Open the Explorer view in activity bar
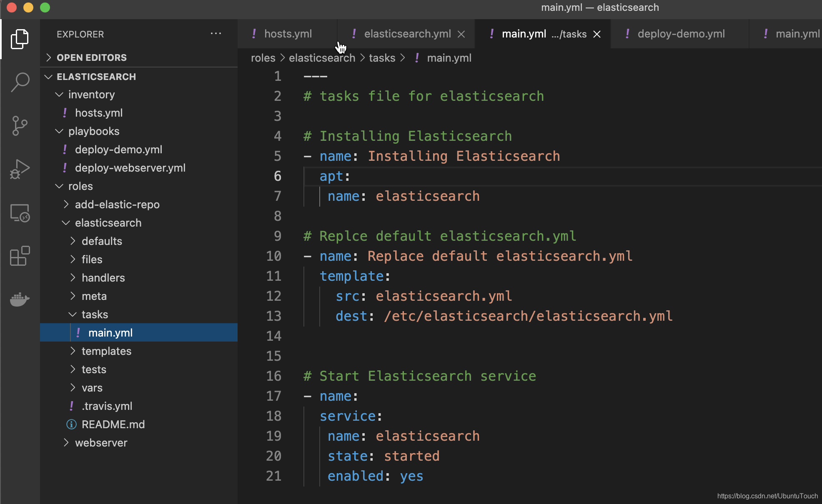 coord(20,39)
